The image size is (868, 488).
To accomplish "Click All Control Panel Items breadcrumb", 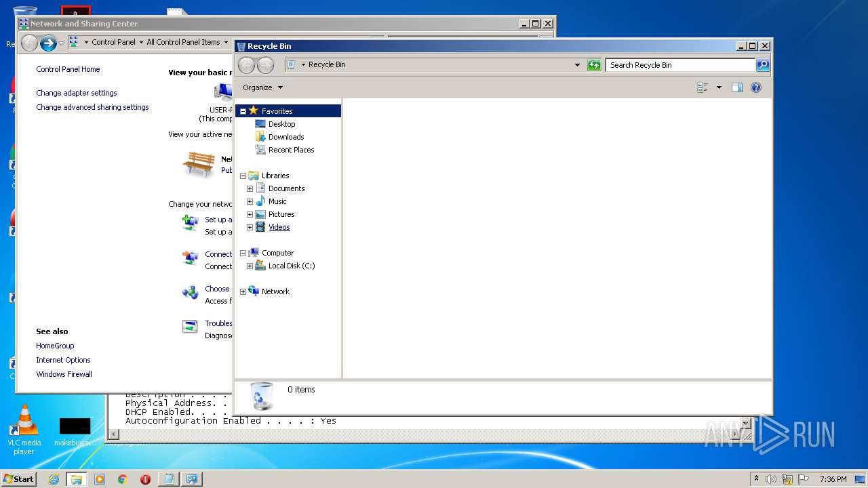I will point(183,42).
